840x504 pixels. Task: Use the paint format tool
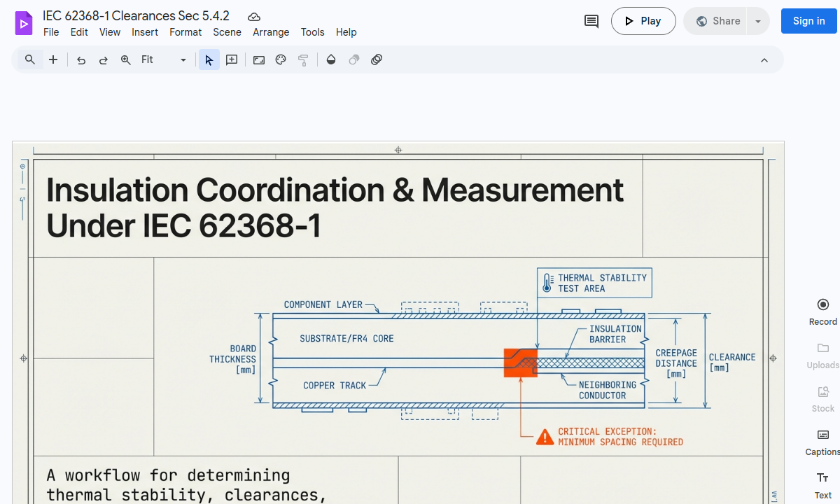[303, 59]
